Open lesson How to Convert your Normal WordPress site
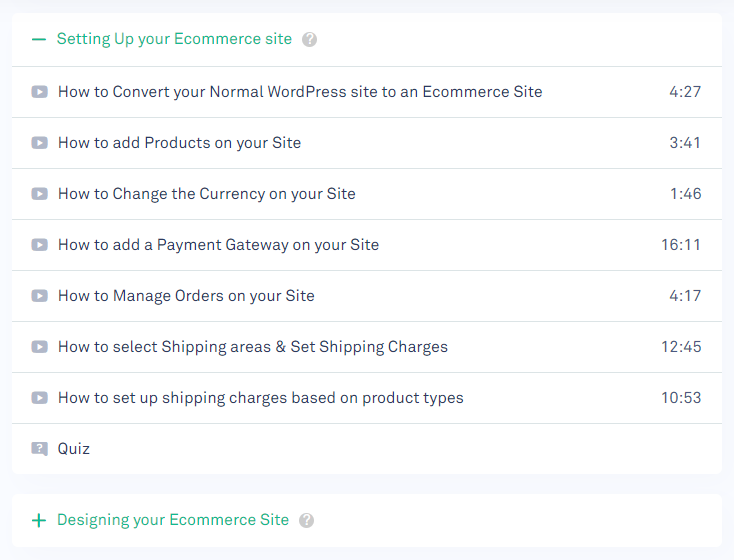This screenshot has height=560, width=734. pos(300,92)
